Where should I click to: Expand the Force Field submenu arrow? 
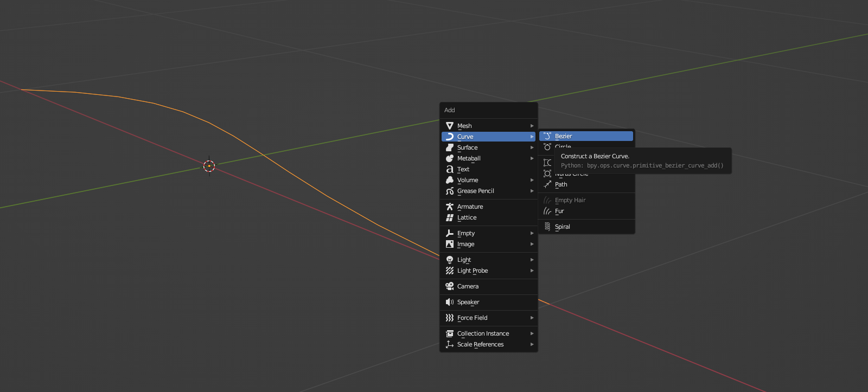coord(532,318)
